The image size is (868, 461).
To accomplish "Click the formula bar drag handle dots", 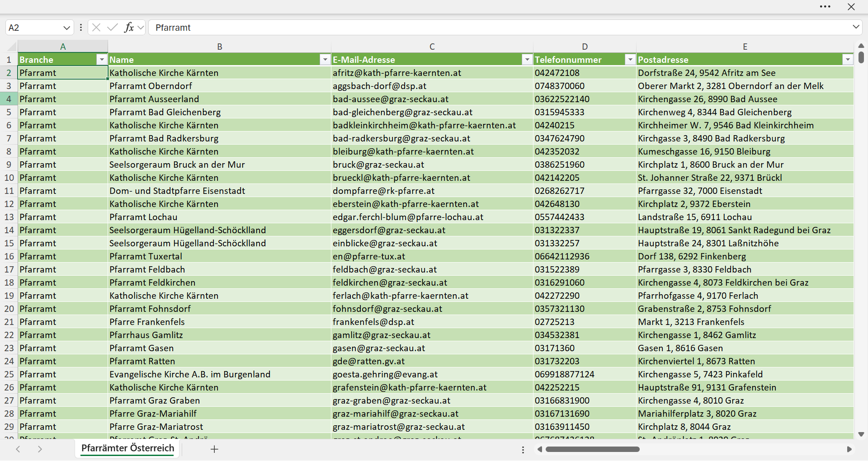I will (x=81, y=28).
